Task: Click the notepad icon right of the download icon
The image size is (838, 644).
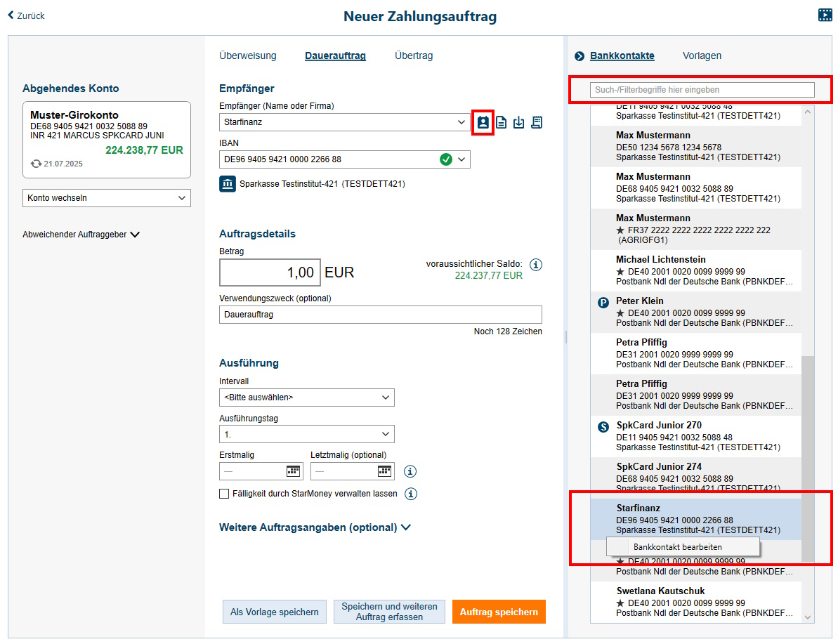Action: point(537,121)
